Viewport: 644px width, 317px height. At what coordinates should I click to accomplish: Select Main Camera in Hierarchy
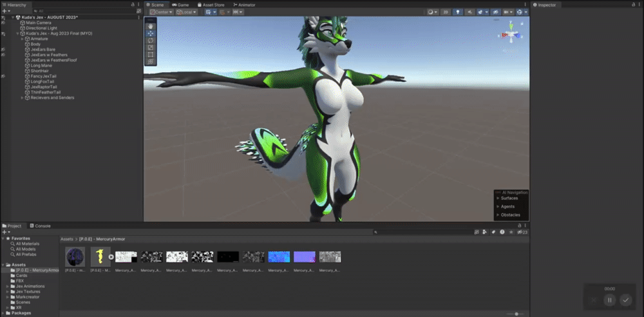click(x=39, y=23)
